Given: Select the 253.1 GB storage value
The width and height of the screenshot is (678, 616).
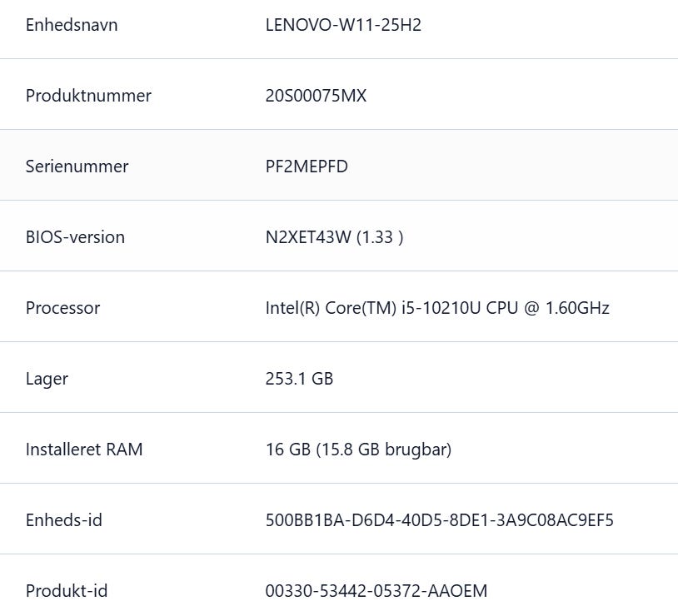Looking at the screenshot, I should [299, 379].
